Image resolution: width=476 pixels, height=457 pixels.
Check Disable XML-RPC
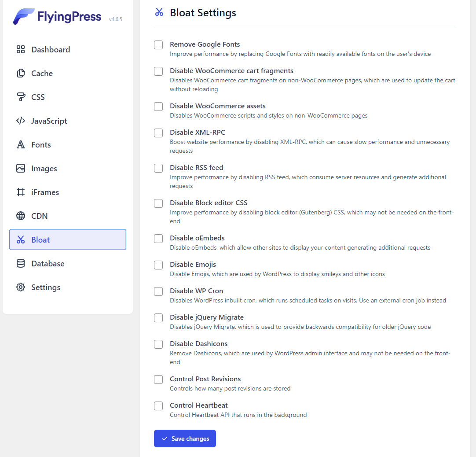point(158,133)
